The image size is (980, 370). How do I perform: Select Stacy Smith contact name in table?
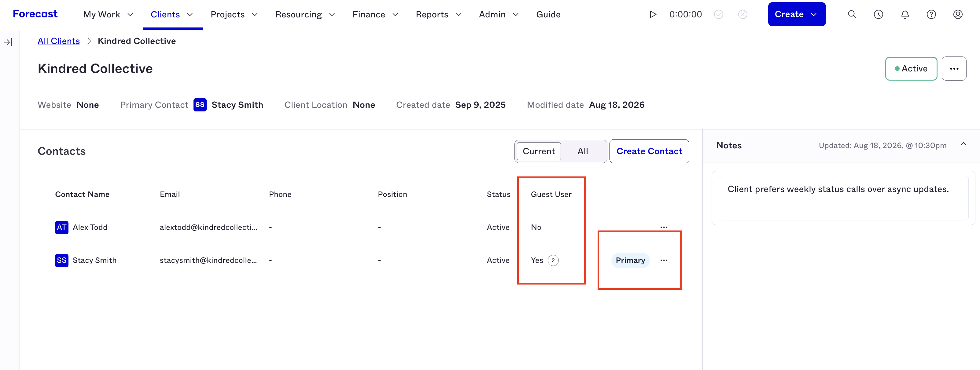(94, 260)
